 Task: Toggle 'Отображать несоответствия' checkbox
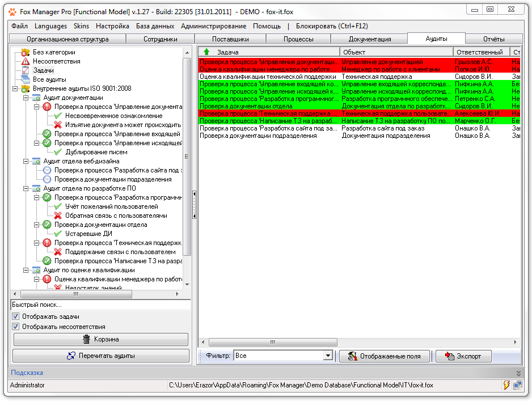click(x=16, y=327)
